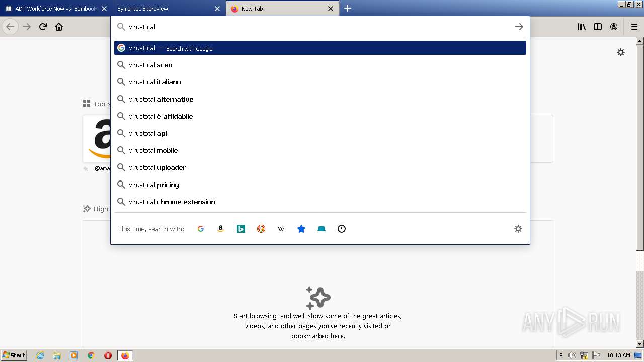The height and width of the screenshot is (362, 644).
Task: Select 'virustotal — Search with Google' row
Action: coord(320,48)
